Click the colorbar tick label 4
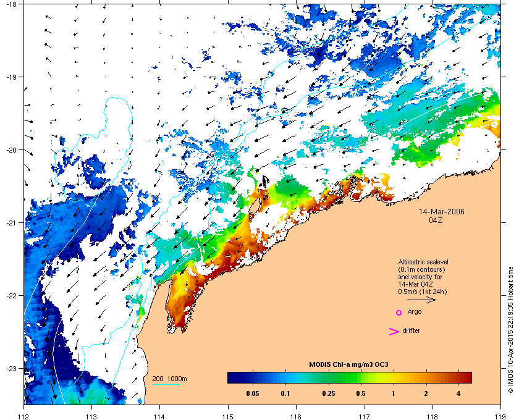This screenshot has width=519, height=420. point(458,393)
